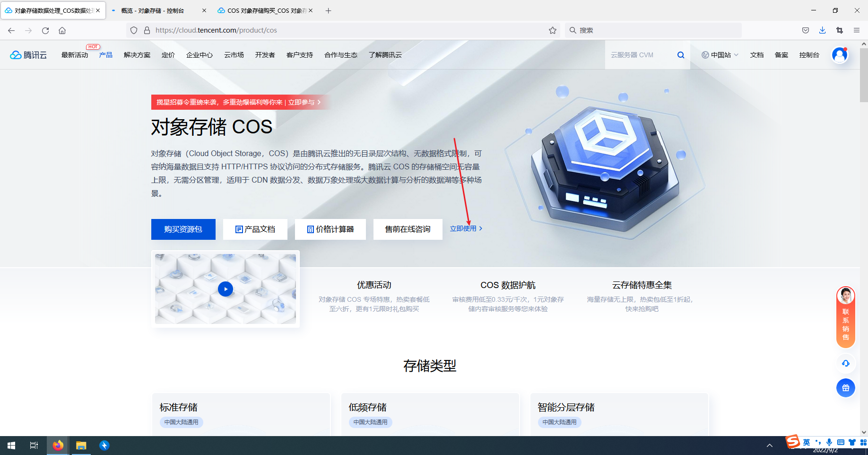Click the floating headset customer service icon
The width and height of the screenshot is (868, 455).
pos(846,363)
